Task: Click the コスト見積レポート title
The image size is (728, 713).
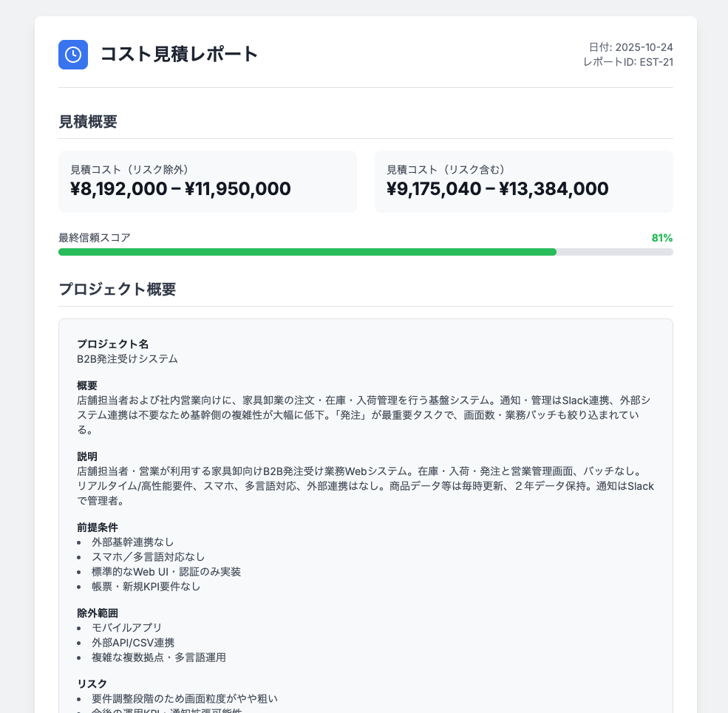Action: 179,54
